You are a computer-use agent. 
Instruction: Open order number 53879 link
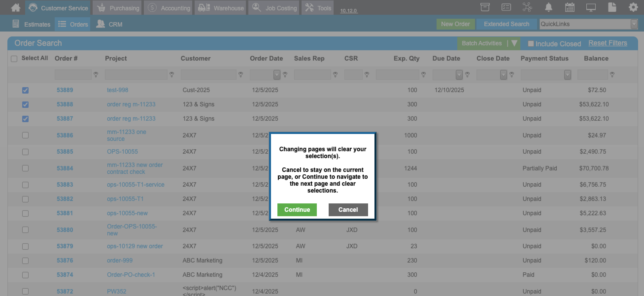tap(65, 246)
